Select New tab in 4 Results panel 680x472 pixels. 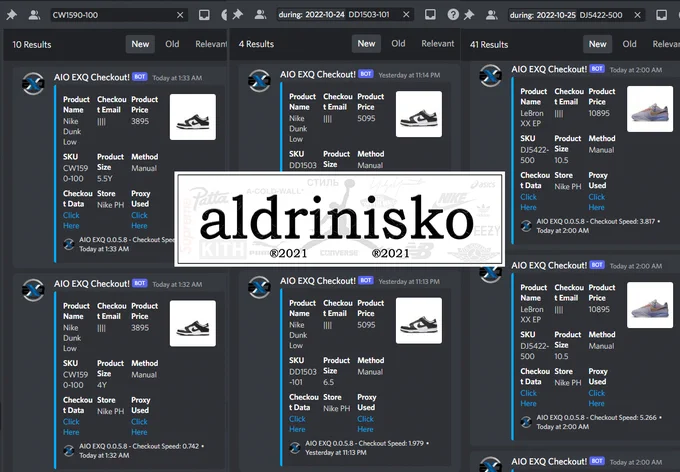[x=366, y=44]
